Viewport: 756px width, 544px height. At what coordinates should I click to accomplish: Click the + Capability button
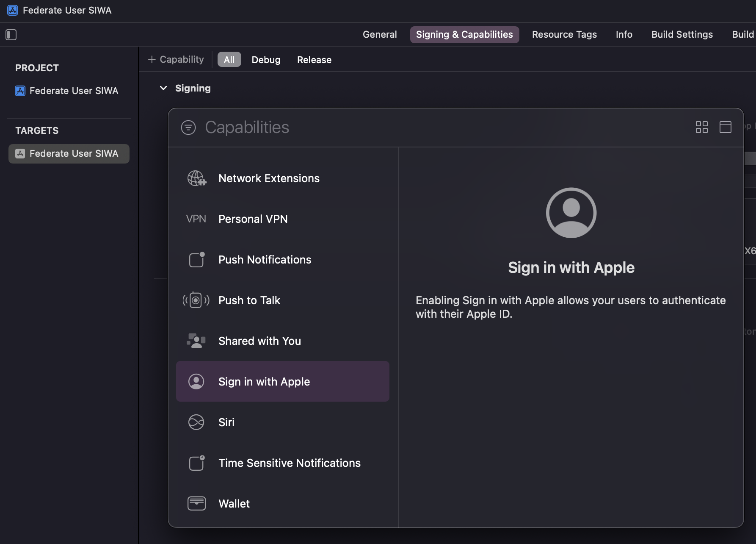tap(176, 59)
